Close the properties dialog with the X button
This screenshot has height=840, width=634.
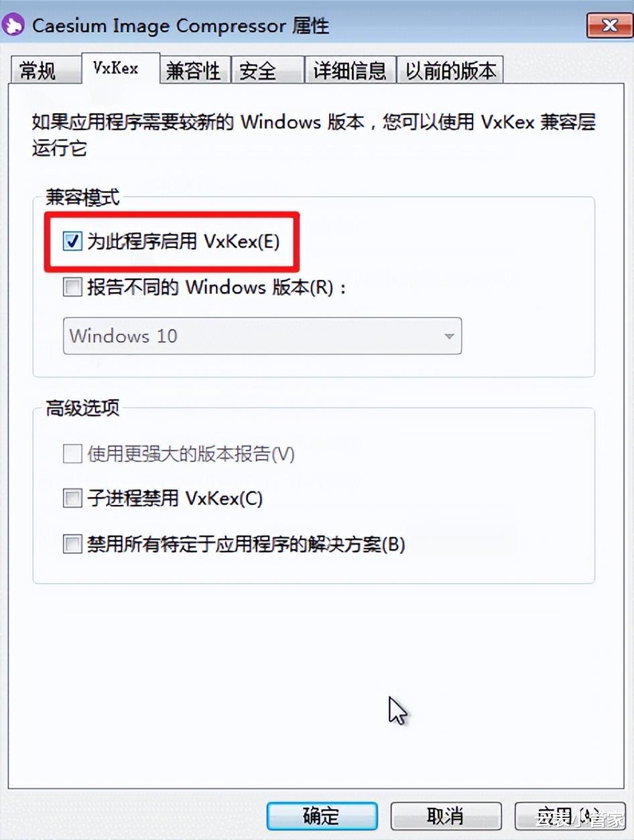pos(609,25)
